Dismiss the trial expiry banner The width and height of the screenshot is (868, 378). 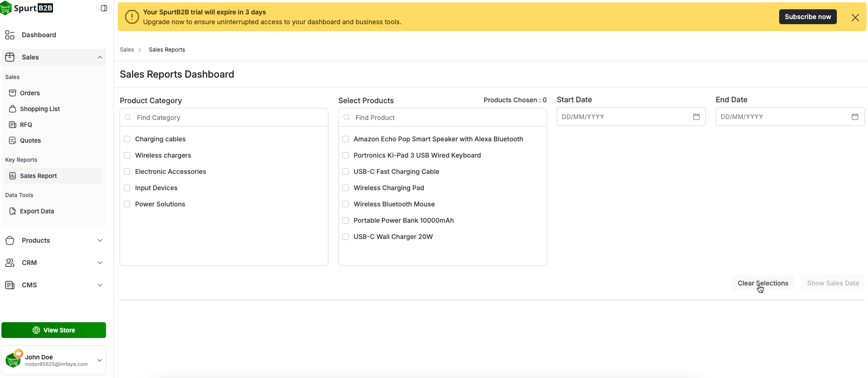[x=855, y=17]
